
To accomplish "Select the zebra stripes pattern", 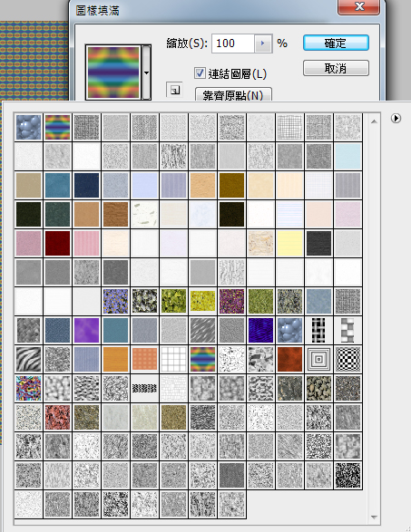I will tap(28, 359).
